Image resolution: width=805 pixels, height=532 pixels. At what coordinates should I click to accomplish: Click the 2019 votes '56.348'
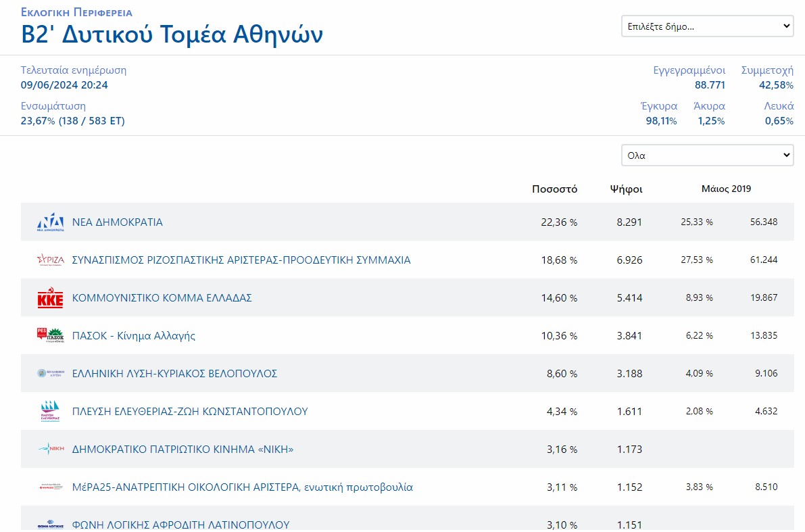coord(764,222)
